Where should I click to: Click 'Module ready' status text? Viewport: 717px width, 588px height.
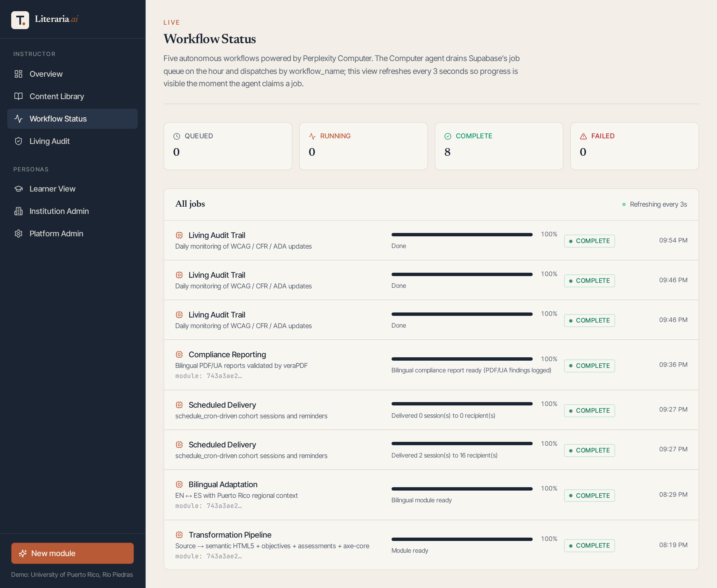(x=410, y=550)
